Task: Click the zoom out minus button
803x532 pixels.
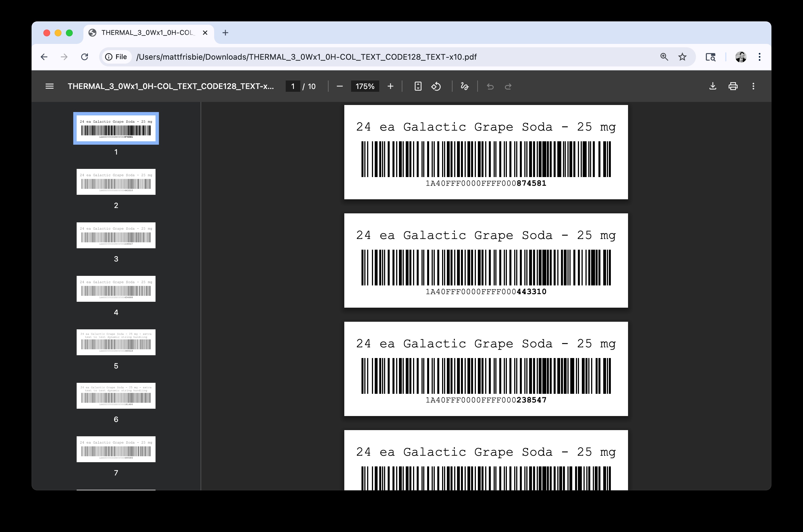Action: [340, 86]
